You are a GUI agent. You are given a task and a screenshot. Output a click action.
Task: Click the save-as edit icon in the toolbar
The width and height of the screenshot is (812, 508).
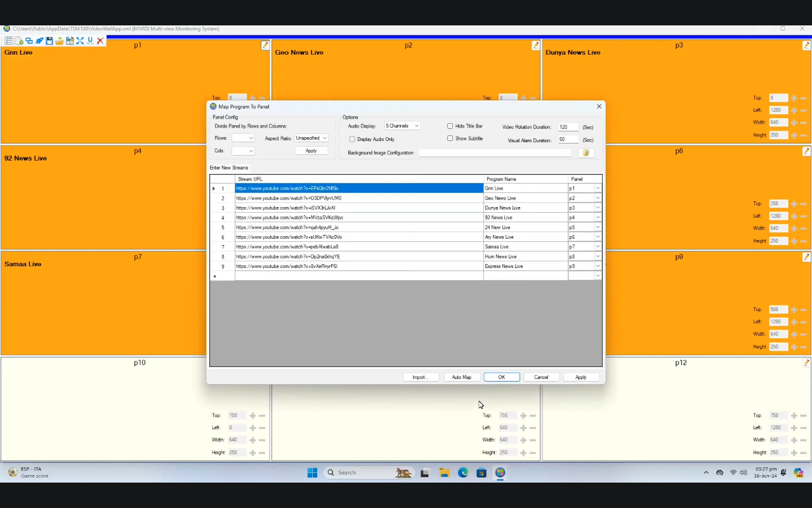tap(70, 40)
